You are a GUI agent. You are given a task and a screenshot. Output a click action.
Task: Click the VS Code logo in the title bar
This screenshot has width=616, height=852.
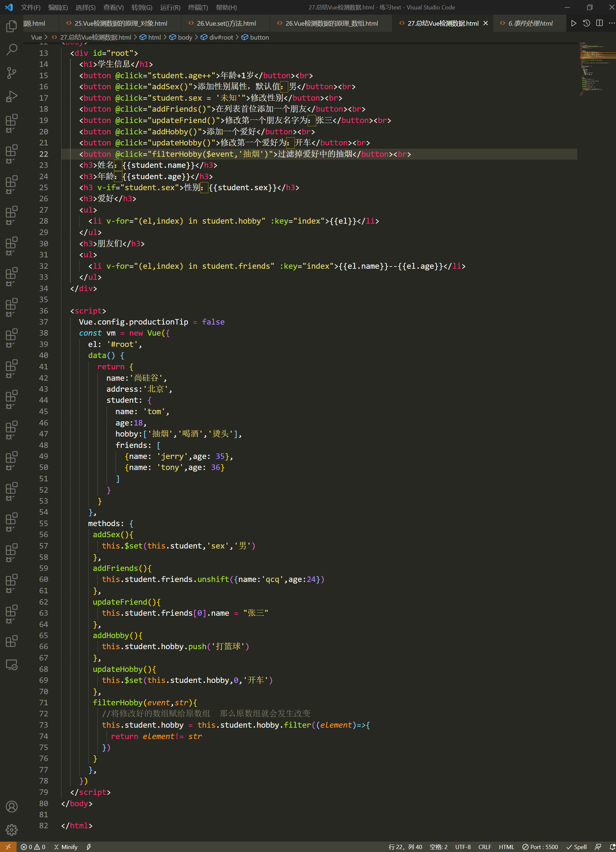pyautogui.click(x=9, y=7)
